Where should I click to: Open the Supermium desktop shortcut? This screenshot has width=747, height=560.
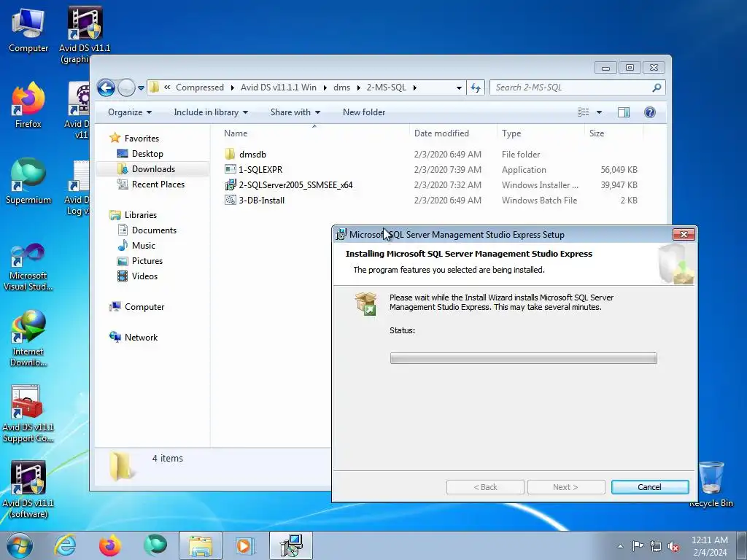coord(28,181)
